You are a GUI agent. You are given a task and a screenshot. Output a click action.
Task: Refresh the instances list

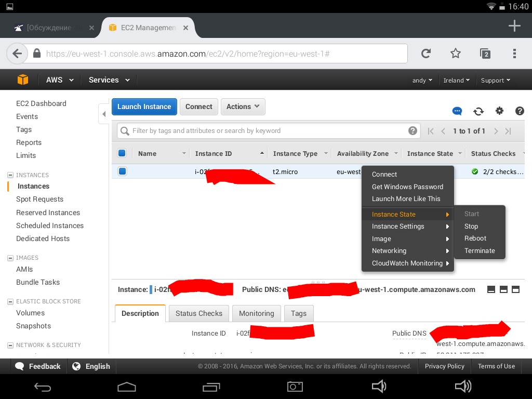pos(478,111)
